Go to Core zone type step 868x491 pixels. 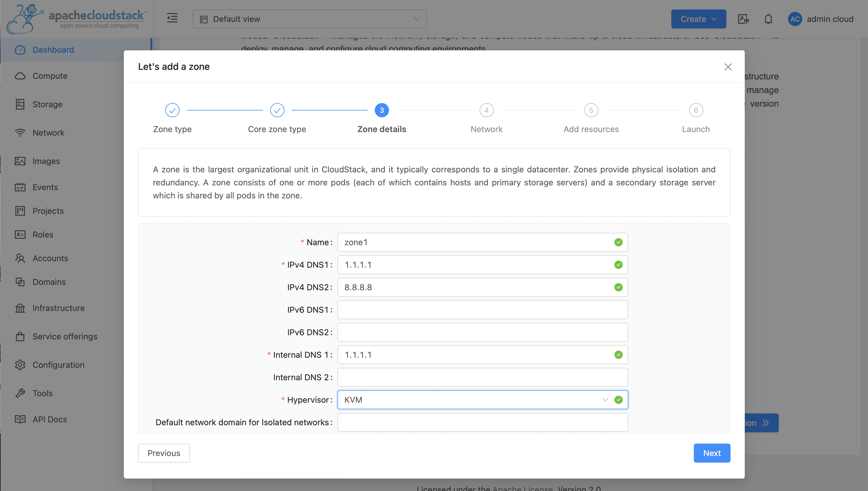[277, 110]
